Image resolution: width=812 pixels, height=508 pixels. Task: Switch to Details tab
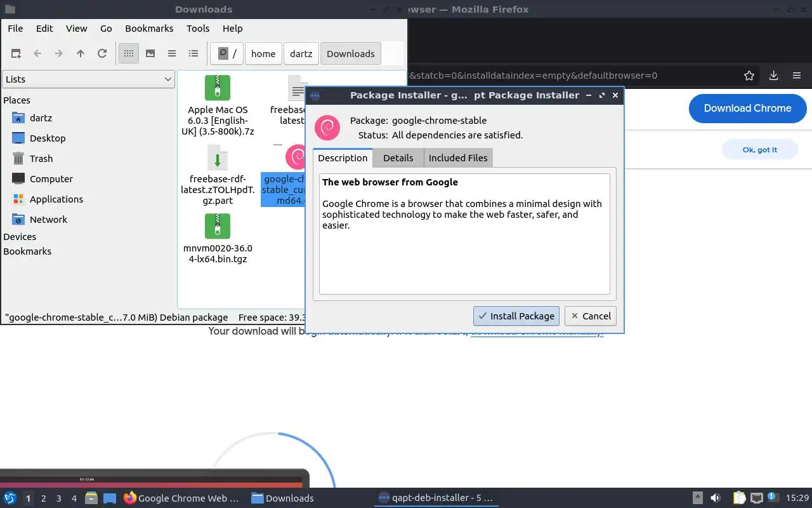point(398,158)
